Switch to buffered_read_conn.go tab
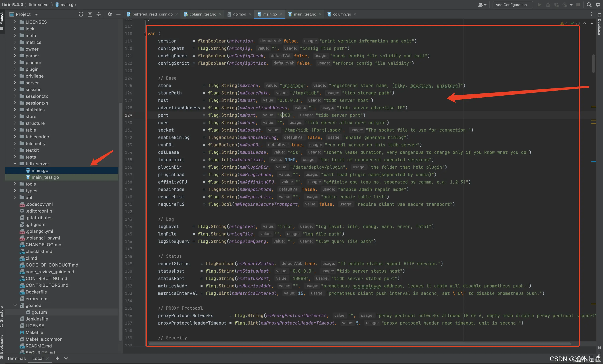The width and height of the screenshot is (603, 364). [152, 14]
